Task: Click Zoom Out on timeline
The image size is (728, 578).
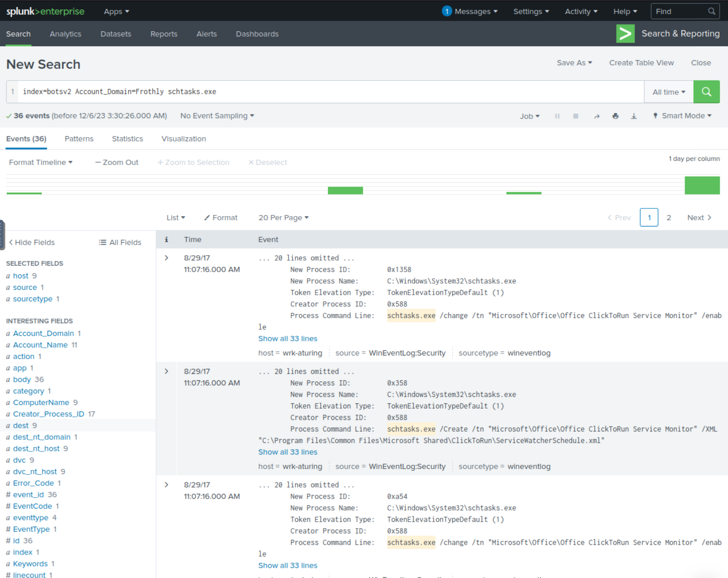Action: tap(117, 162)
